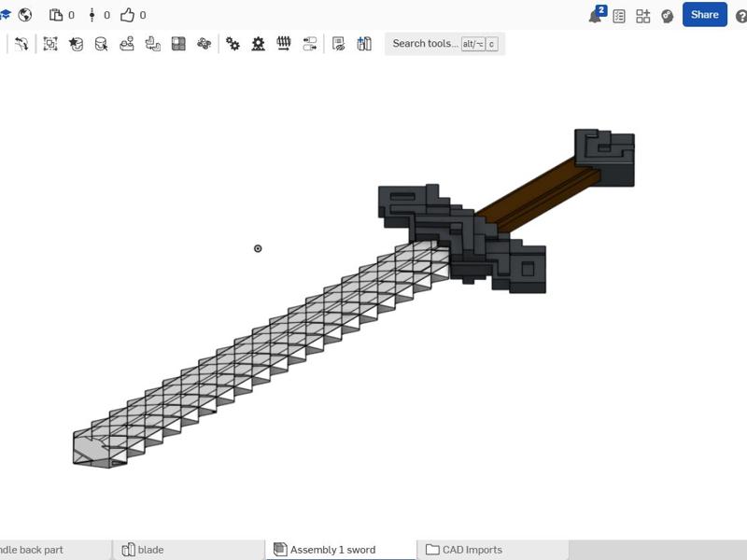Click the replace parts toolbar icon
Image resolution: width=747 pixels, height=560 pixels.
point(152,44)
